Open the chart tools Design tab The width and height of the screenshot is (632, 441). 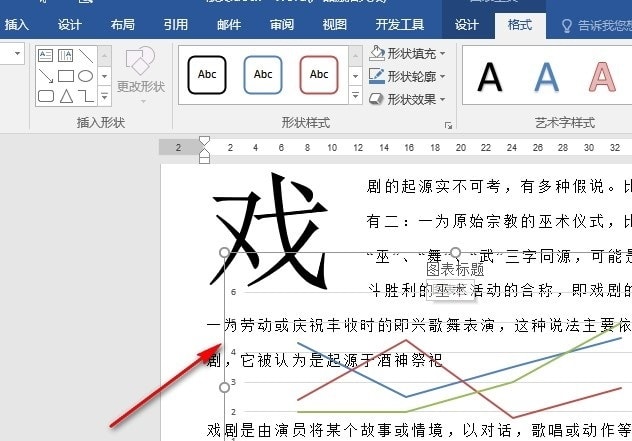(x=466, y=25)
